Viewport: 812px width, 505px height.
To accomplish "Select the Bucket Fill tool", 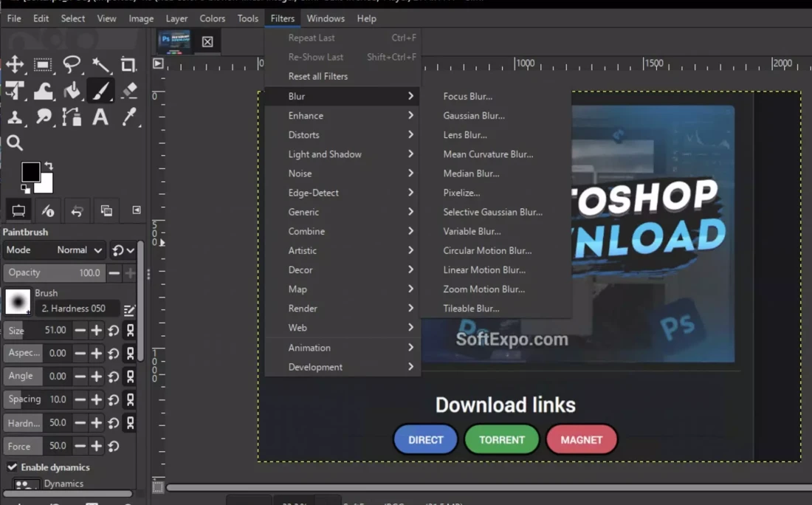I will coord(72,91).
